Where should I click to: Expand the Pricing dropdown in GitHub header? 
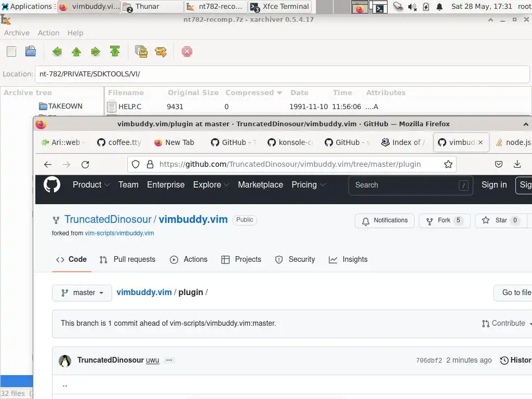[x=309, y=185]
